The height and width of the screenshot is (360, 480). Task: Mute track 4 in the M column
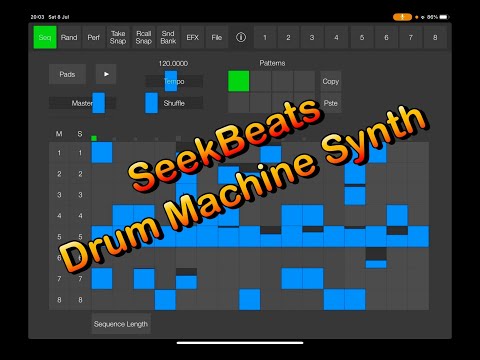pyautogui.click(x=59, y=216)
